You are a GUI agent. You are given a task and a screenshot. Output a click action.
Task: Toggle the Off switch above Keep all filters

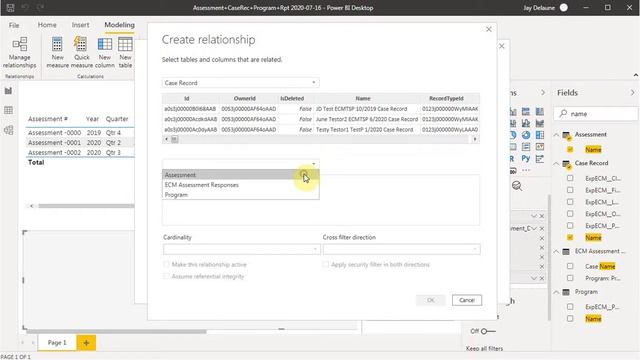coord(487,331)
